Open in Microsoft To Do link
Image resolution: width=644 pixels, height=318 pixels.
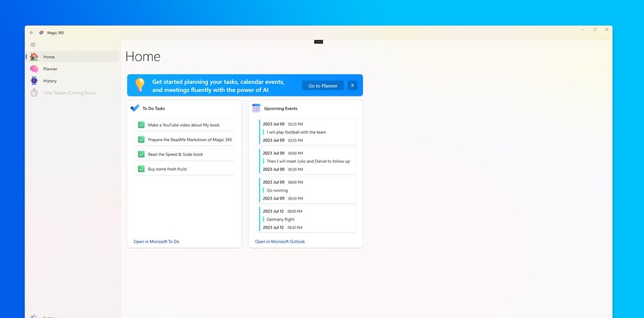[156, 241]
